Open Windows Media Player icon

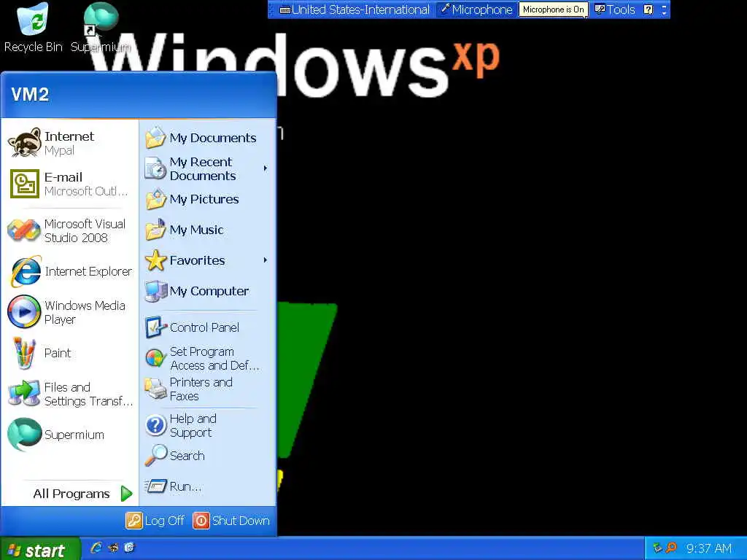24,312
